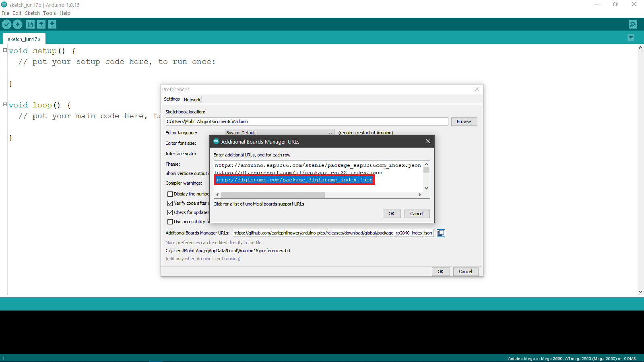Screen dimensions: 644x362
Task: Click left arrow of URL list horizontal scrollbar
Action: click(218, 195)
